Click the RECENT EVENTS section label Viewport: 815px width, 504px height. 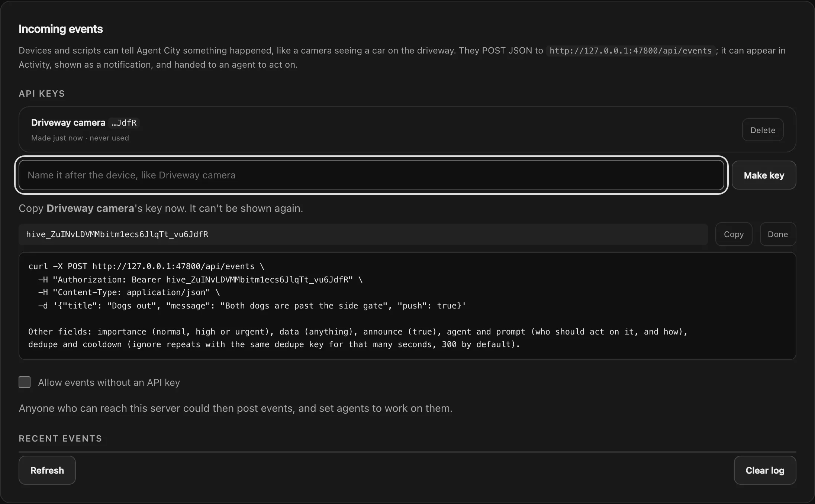[60, 439]
